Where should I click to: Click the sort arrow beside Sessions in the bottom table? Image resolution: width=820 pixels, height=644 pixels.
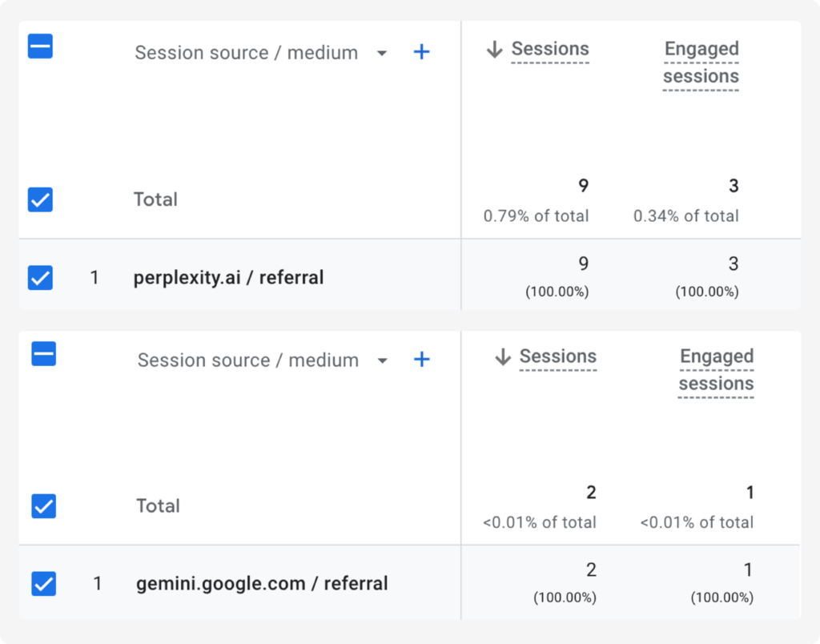[x=503, y=356]
